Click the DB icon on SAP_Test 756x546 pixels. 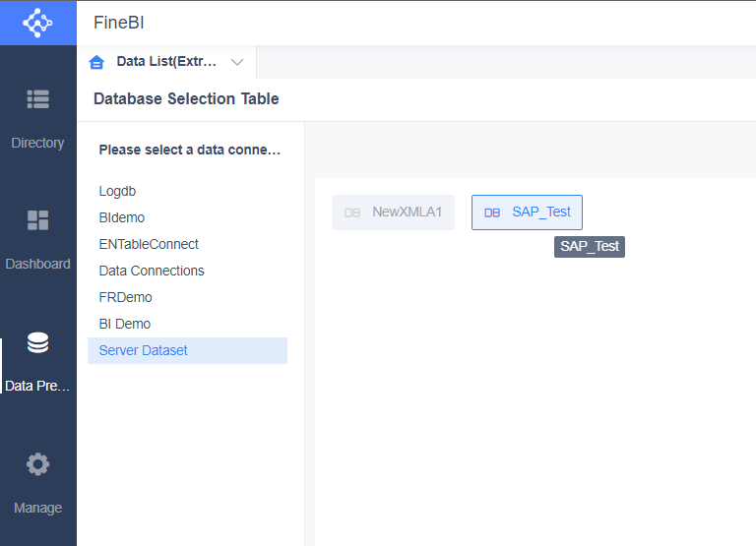pyautogui.click(x=492, y=212)
